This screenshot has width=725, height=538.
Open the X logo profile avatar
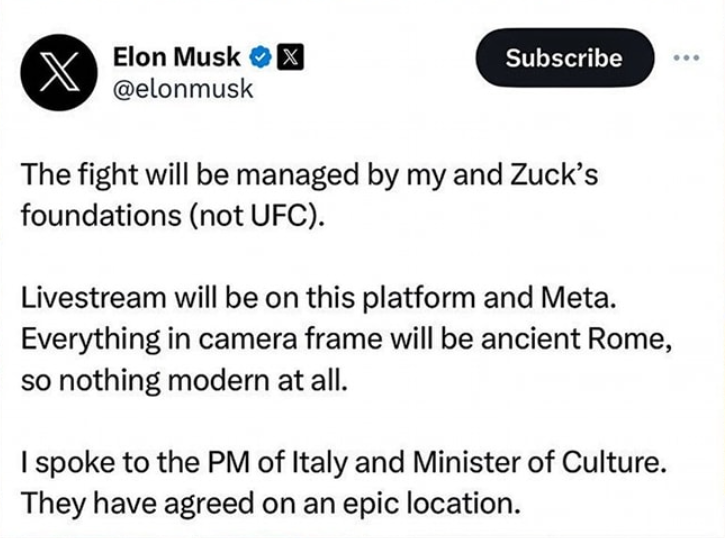[x=59, y=72]
